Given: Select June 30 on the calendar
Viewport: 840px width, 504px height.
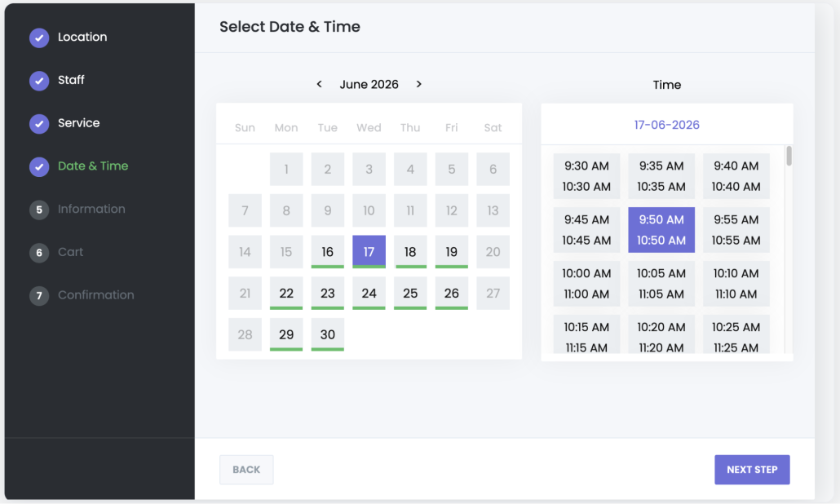Looking at the screenshot, I should point(327,334).
